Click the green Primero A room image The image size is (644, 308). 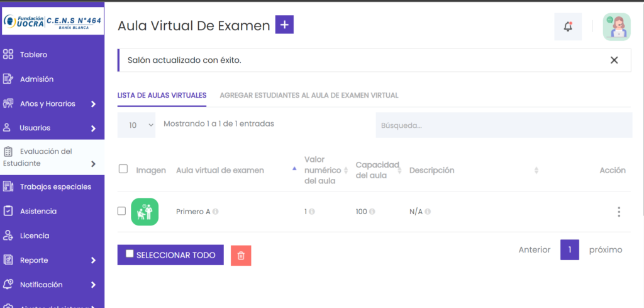[x=145, y=212]
